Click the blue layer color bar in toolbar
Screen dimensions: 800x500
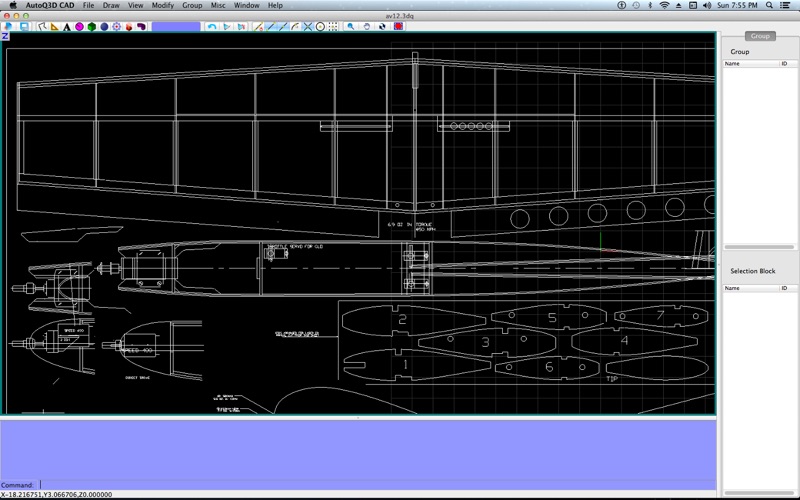pyautogui.click(x=176, y=26)
